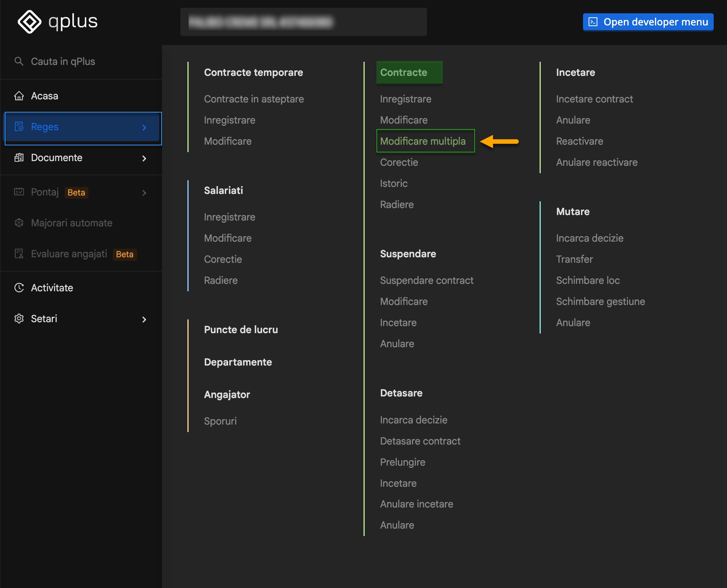Open Transfer under Mutare
727x588 pixels.
(x=574, y=259)
